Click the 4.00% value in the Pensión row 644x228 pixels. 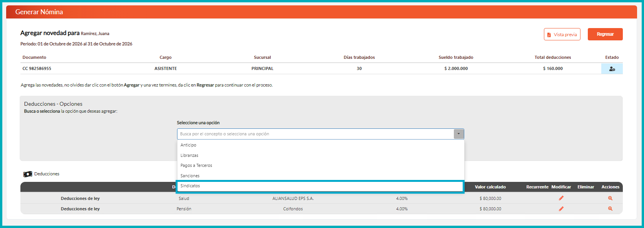[402, 209]
